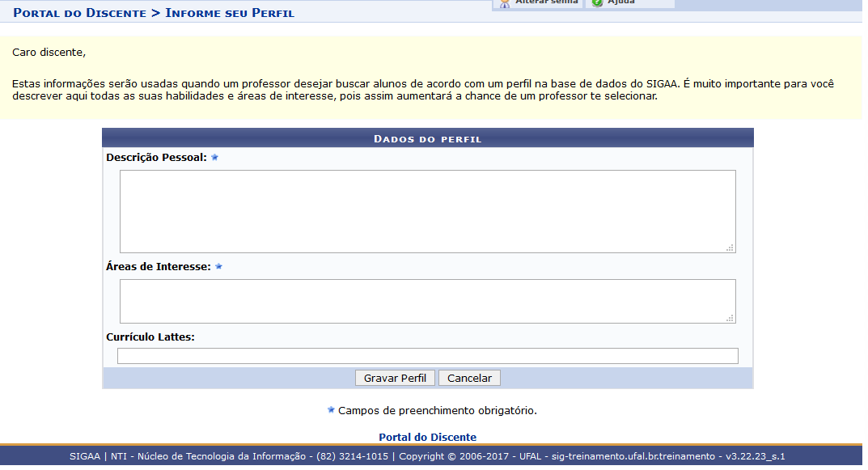Open Portal do Discente link above the footer
The width and height of the screenshot is (868, 470).
point(427,437)
